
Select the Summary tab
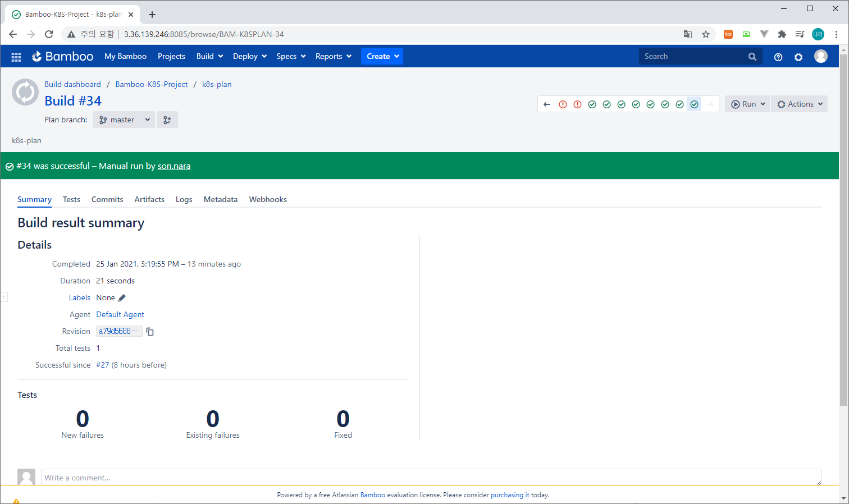tap(34, 199)
